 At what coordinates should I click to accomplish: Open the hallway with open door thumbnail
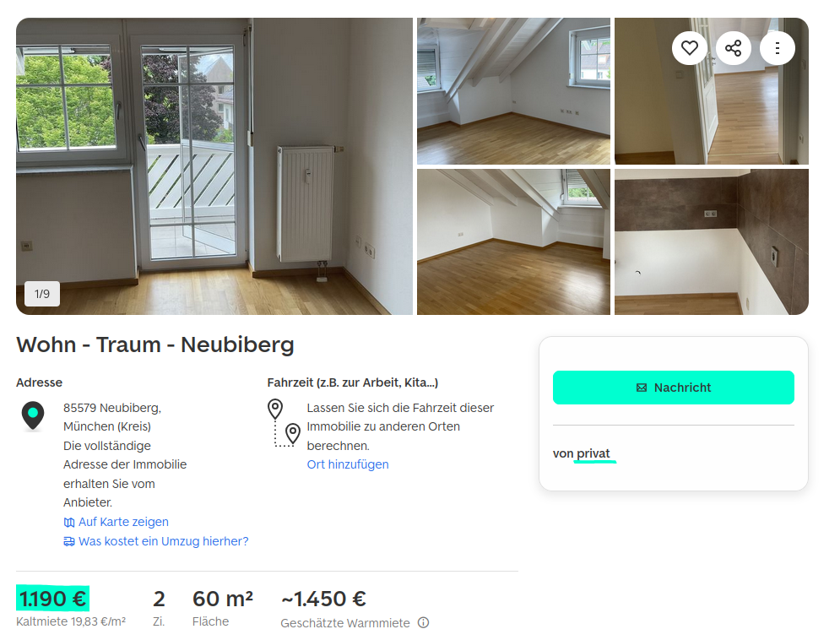click(x=712, y=91)
